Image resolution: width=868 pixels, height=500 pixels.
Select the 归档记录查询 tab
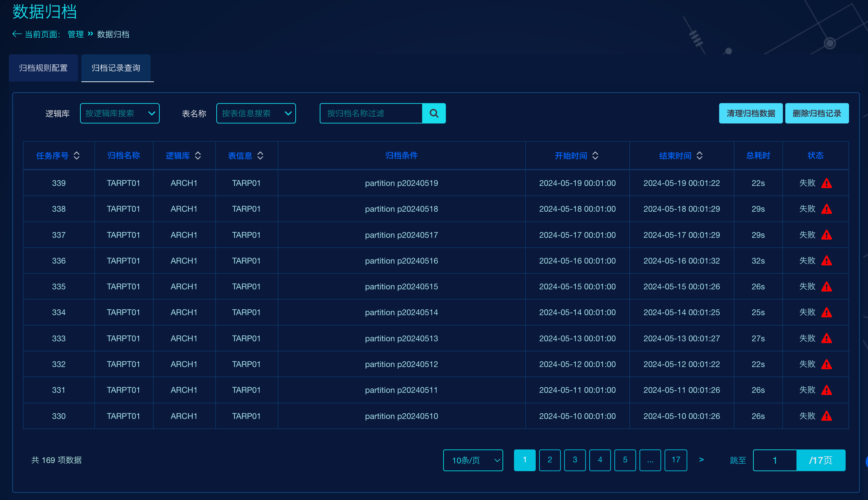pyautogui.click(x=116, y=68)
